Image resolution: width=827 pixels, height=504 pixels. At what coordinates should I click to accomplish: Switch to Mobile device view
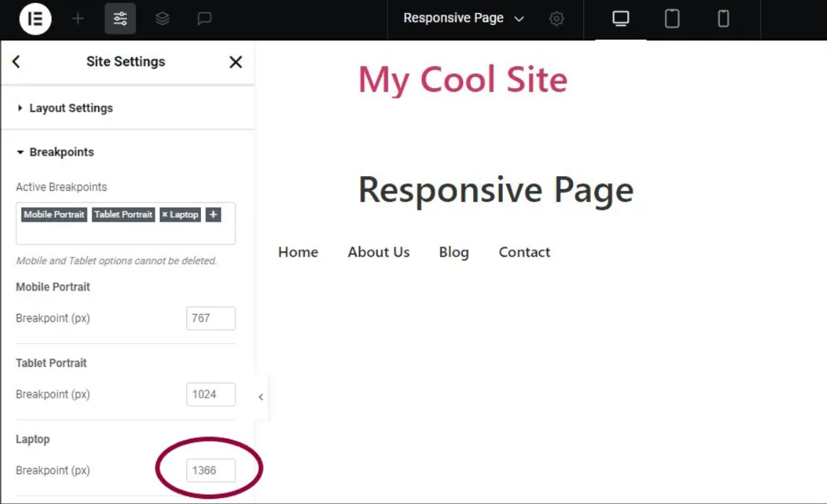724,19
